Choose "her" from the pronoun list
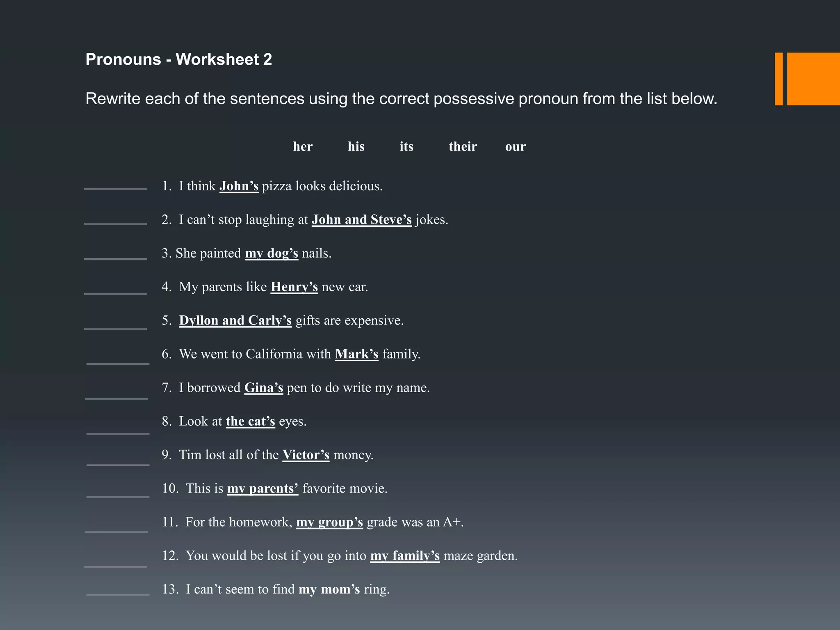 point(303,146)
